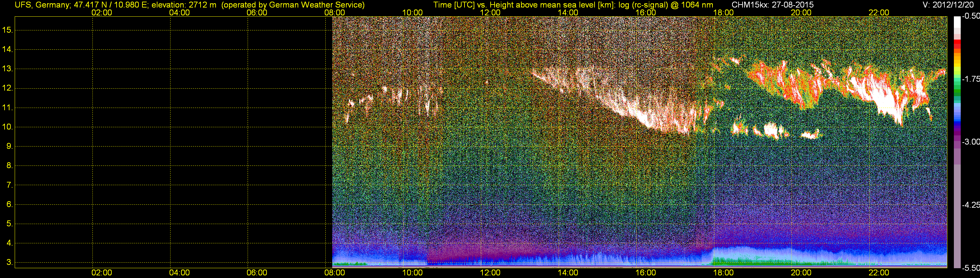980x278 pixels.
Task: Click the '04:00' label on the bottom time axis
Action: [x=179, y=273]
